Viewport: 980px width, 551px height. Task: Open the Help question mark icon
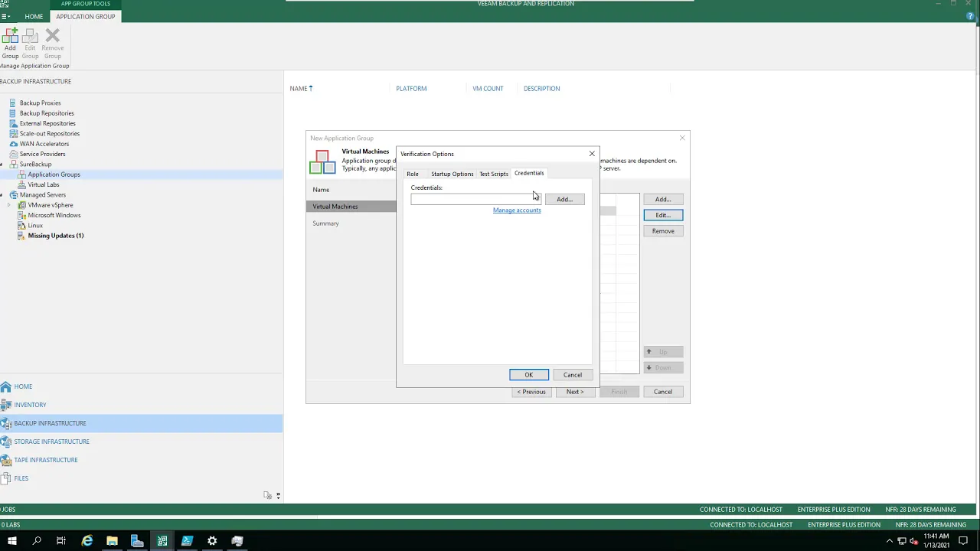coord(971,16)
